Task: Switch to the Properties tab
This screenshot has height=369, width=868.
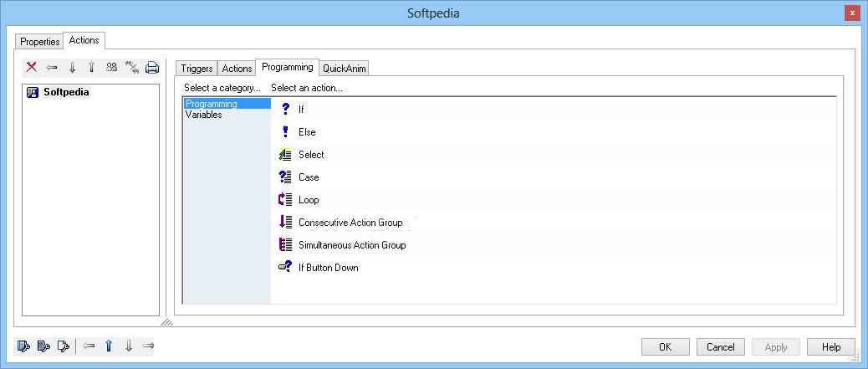Action: point(40,42)
